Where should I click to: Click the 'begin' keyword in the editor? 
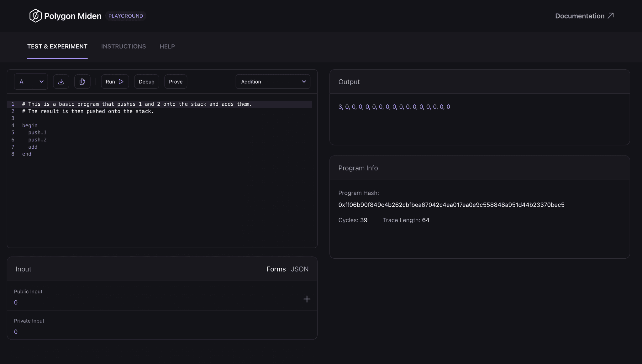click(30, 125)
